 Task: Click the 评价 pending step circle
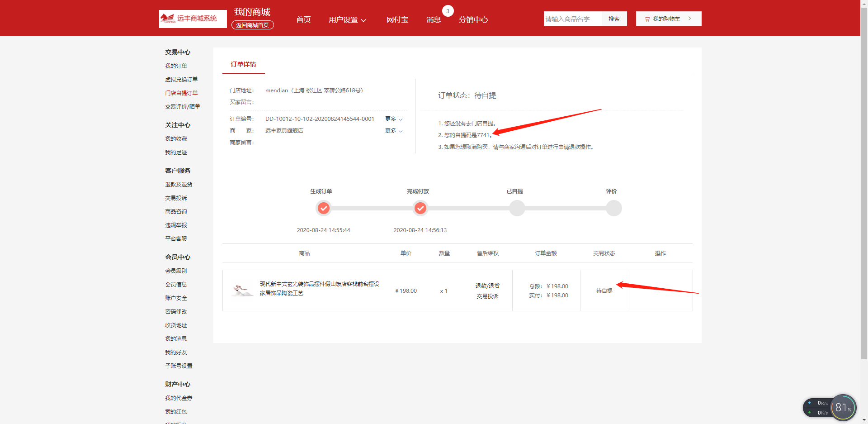pyautogui.click(x=614, y=208)
